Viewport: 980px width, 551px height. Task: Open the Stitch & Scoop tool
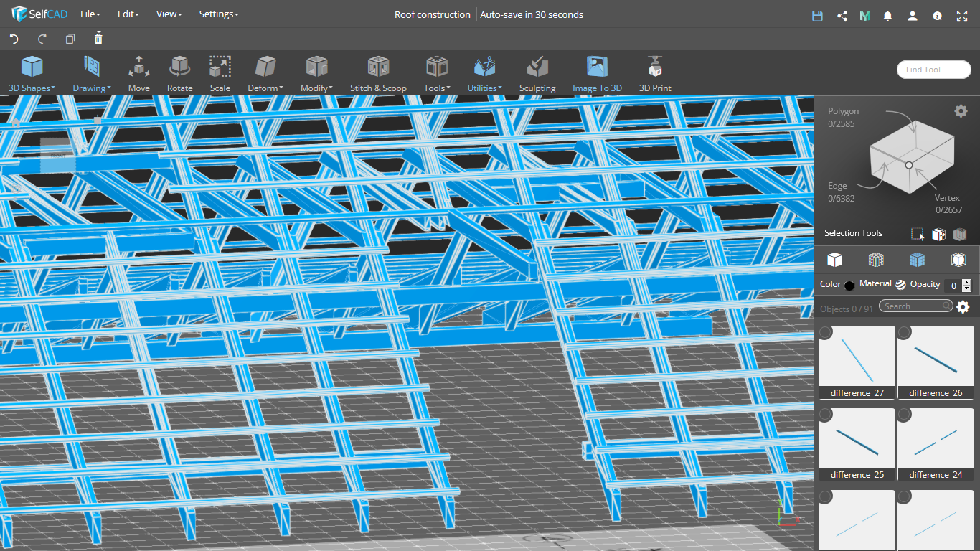point(378,74)
